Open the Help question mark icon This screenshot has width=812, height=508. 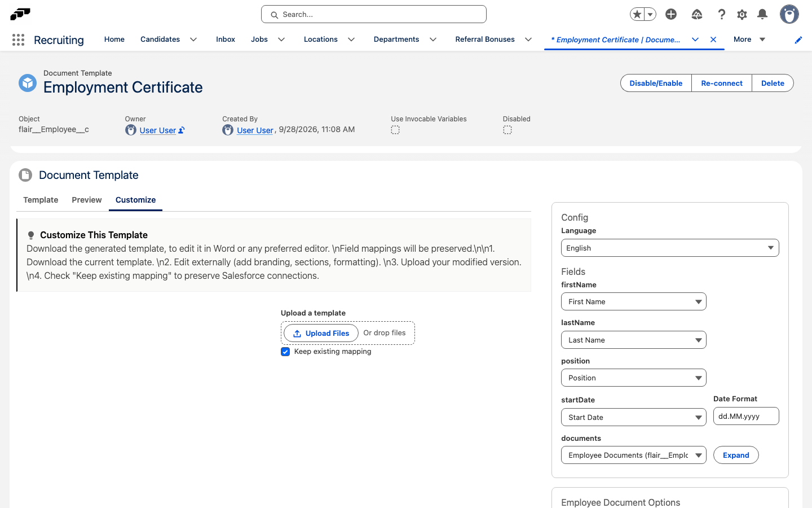tap(721, 14)
